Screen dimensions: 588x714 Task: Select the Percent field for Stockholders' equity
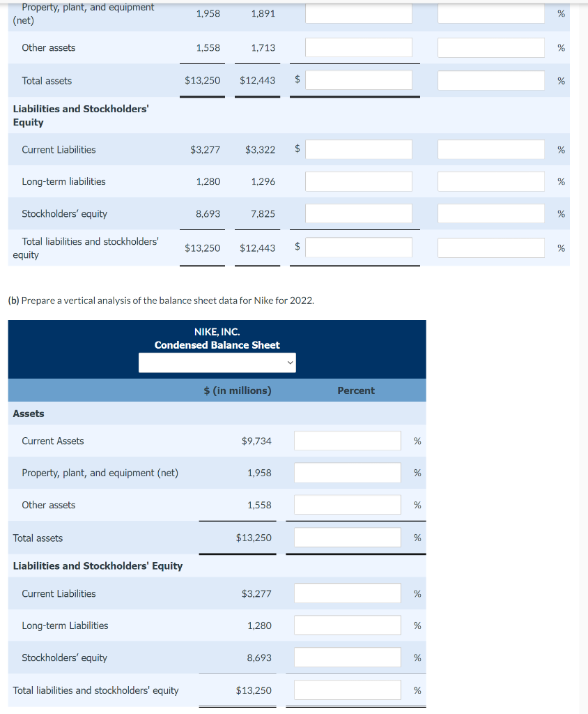click(347, 657)
